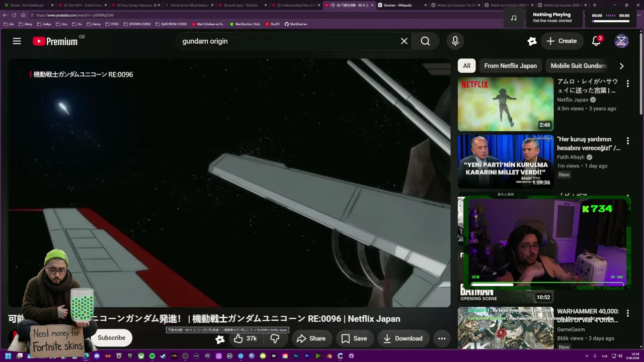Open the GameGasm channel link

tap(571, 329)
